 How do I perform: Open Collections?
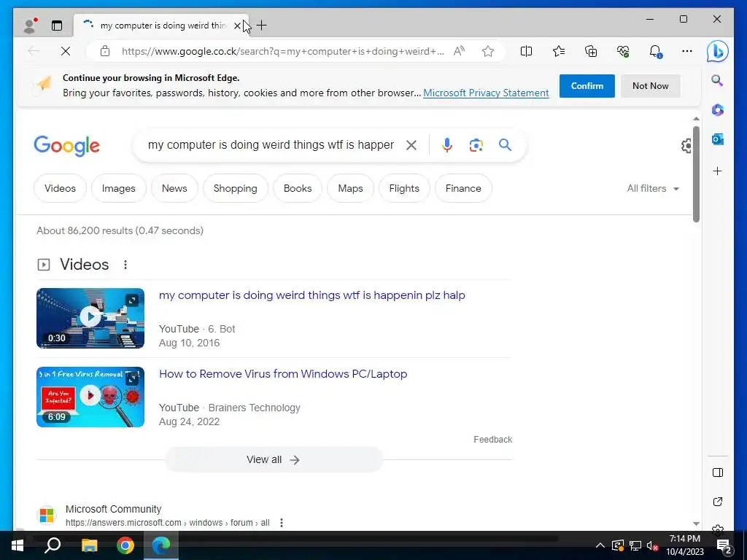(x=591, y=51)
